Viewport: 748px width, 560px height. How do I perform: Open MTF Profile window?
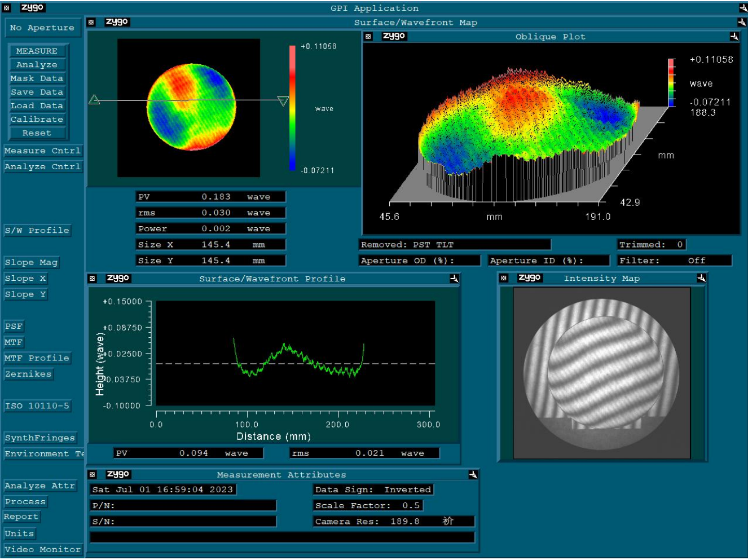(37, 358)
